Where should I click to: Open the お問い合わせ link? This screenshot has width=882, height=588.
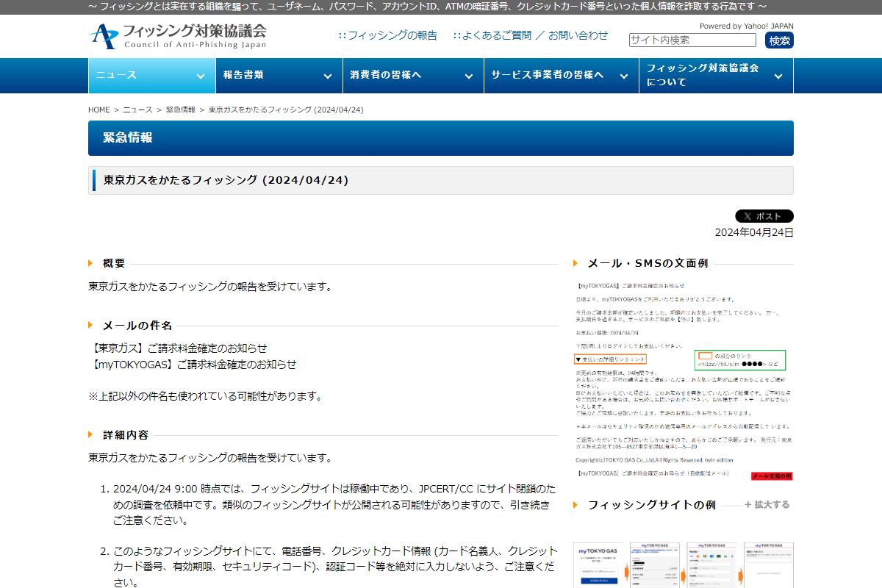point(578,35)
